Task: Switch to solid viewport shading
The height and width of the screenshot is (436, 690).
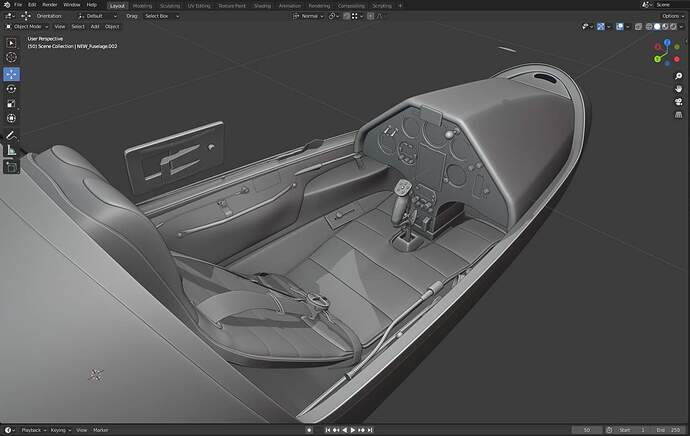Action: coord(658,26)
